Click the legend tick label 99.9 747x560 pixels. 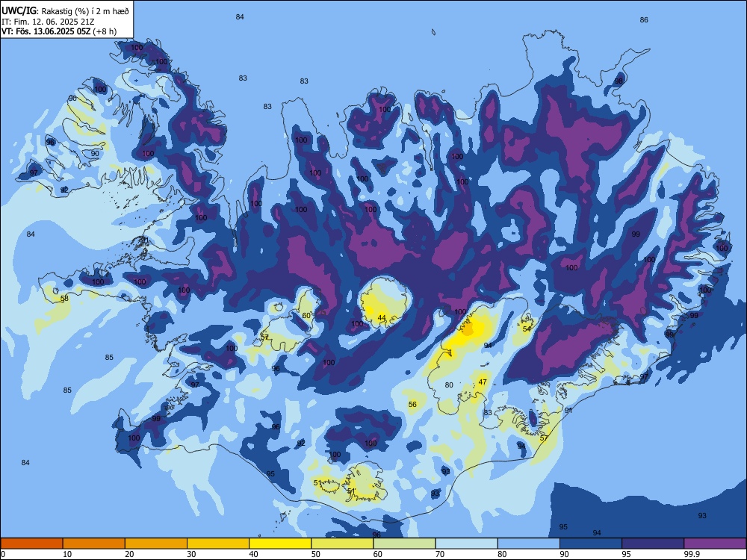pos(691,554)
